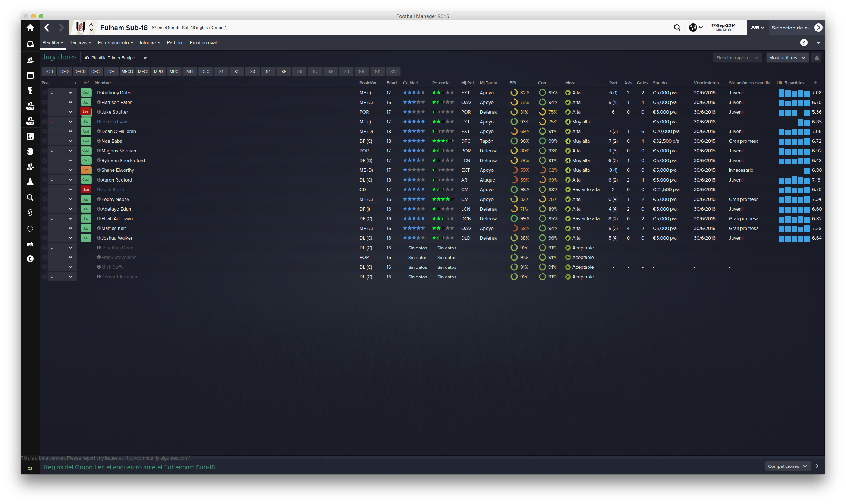This screenshot has height=504, width=846.
Task: Open the S-18 squad sidebar icon
Action: tap(30, 121)
